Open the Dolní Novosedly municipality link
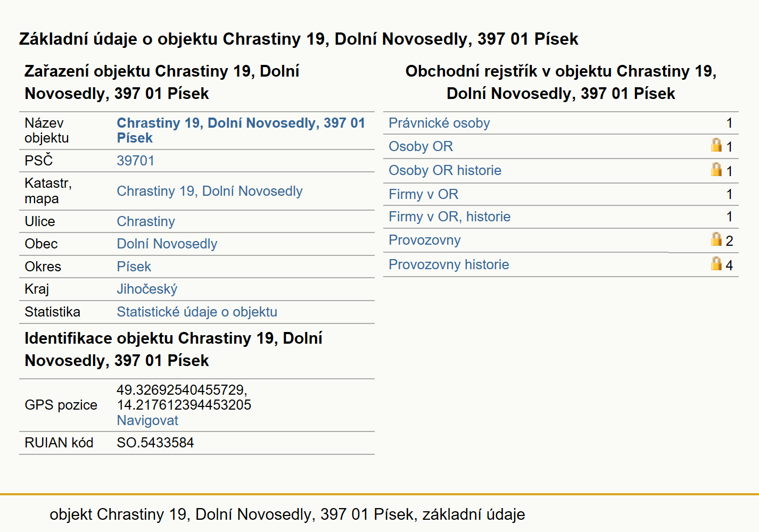Image resolution: width=759 pixels, height=532 pixels. tap(167, 244)
